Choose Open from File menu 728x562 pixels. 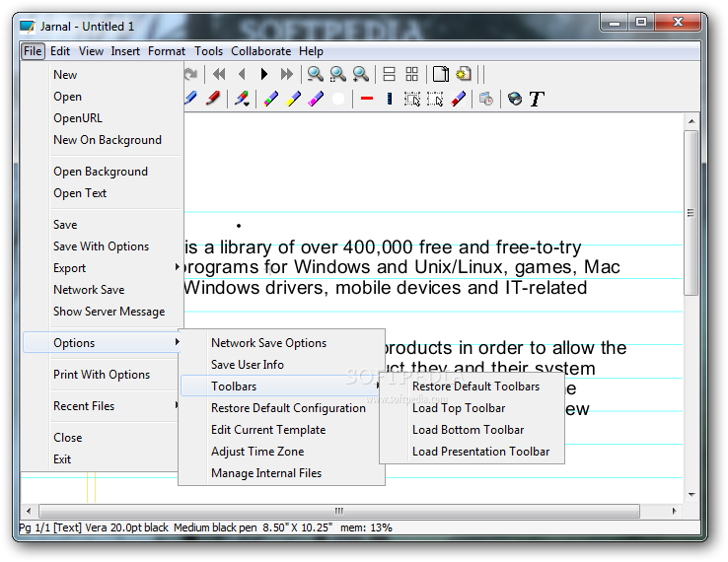102,97
